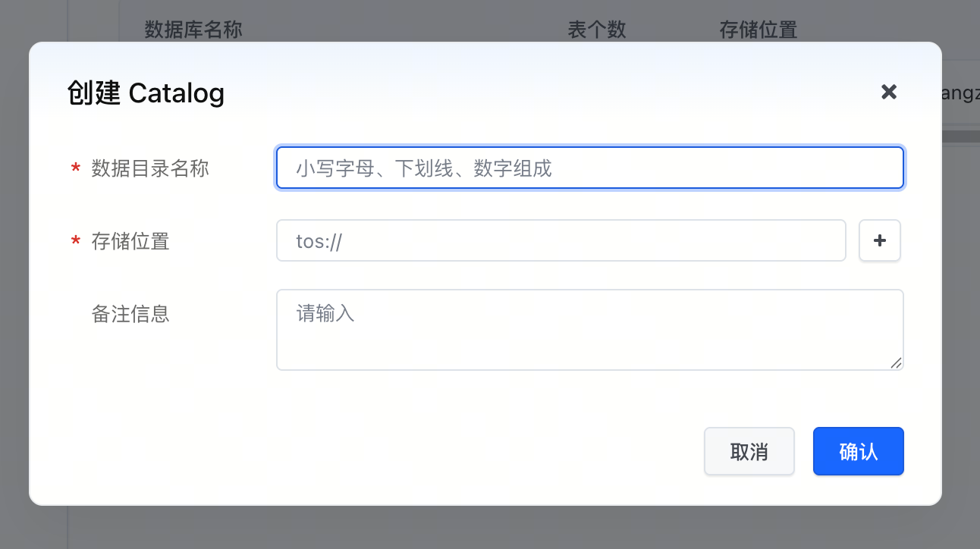This screenshot has height=549, width=980.
Task: Click the tos:// storage location field
Action: point(561,240)
